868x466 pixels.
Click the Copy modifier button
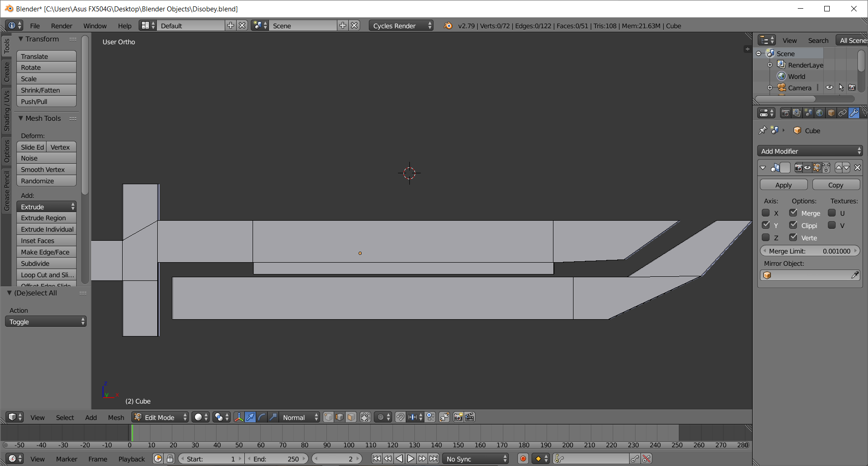coord(836,185)
